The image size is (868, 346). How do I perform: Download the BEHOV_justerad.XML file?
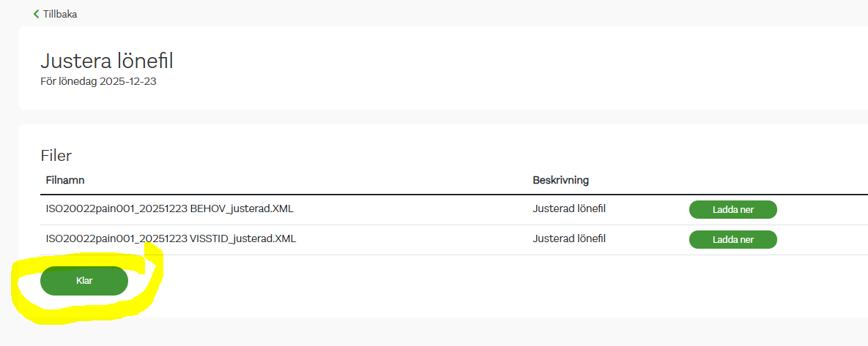click(732, 209)
